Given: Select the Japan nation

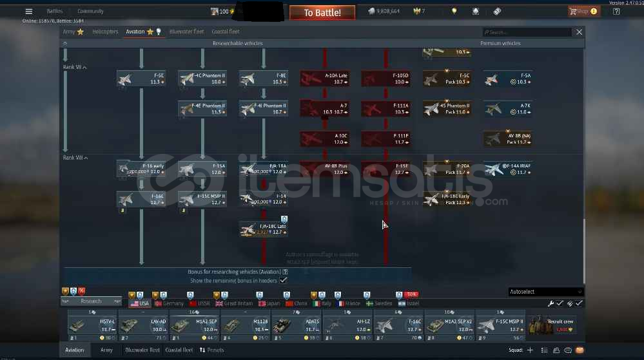Looking at the screenshot, I should tap(269, 303).
